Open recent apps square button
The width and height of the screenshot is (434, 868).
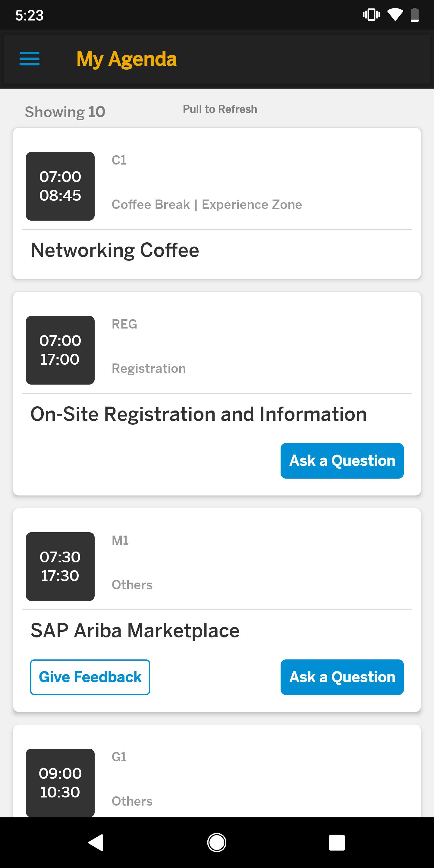coord(337,842)
